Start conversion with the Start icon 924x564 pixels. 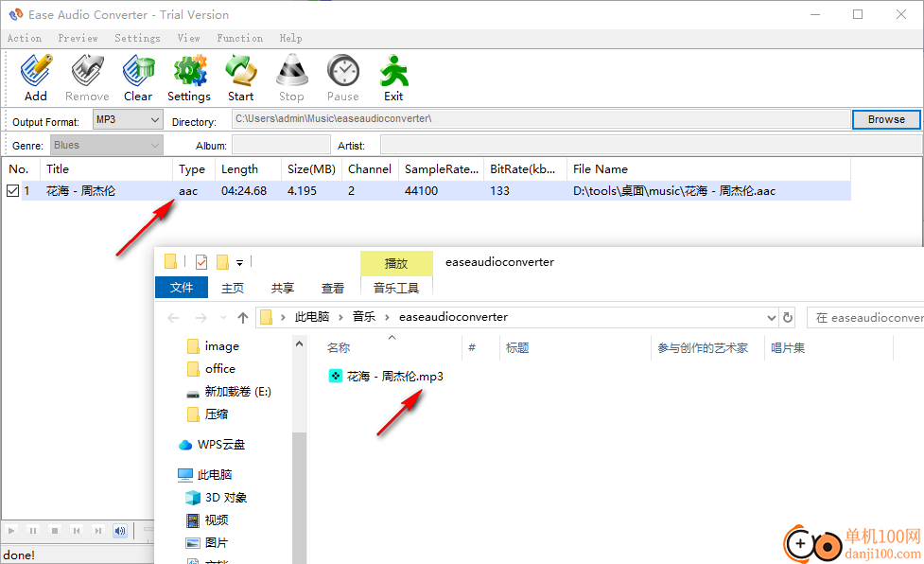[240, 78]
